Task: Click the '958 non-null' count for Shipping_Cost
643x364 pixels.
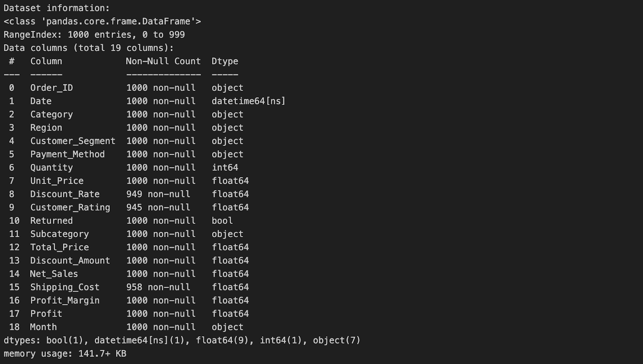Action: [158, 287]
